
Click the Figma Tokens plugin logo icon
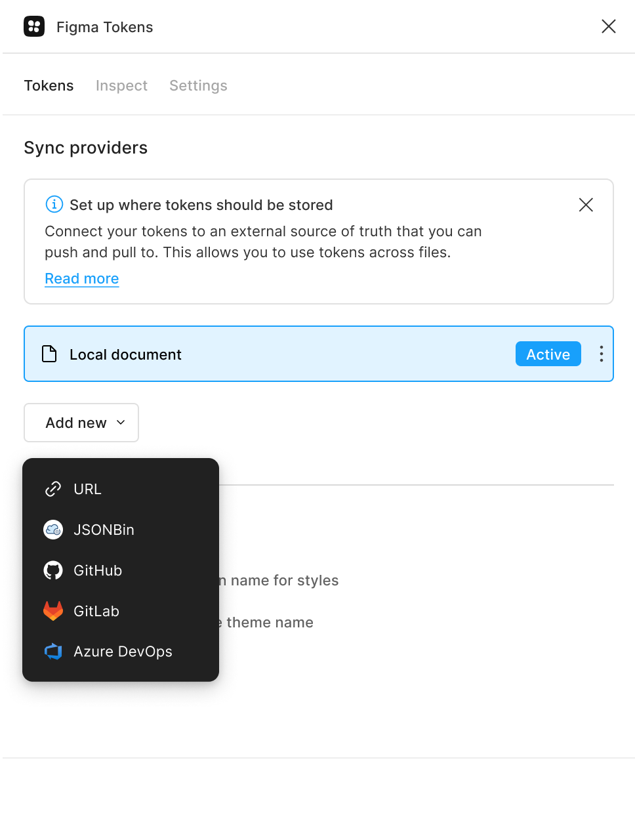[x=34, y=26]
